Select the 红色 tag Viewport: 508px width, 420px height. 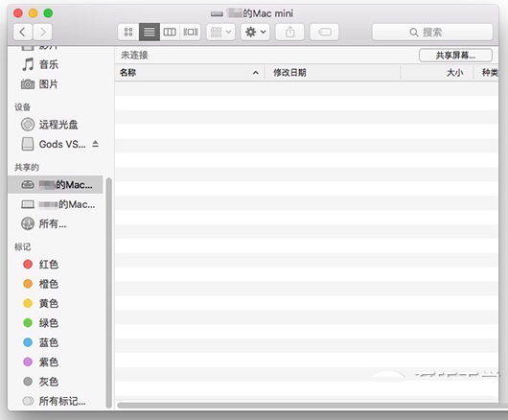tap(40, 265)
